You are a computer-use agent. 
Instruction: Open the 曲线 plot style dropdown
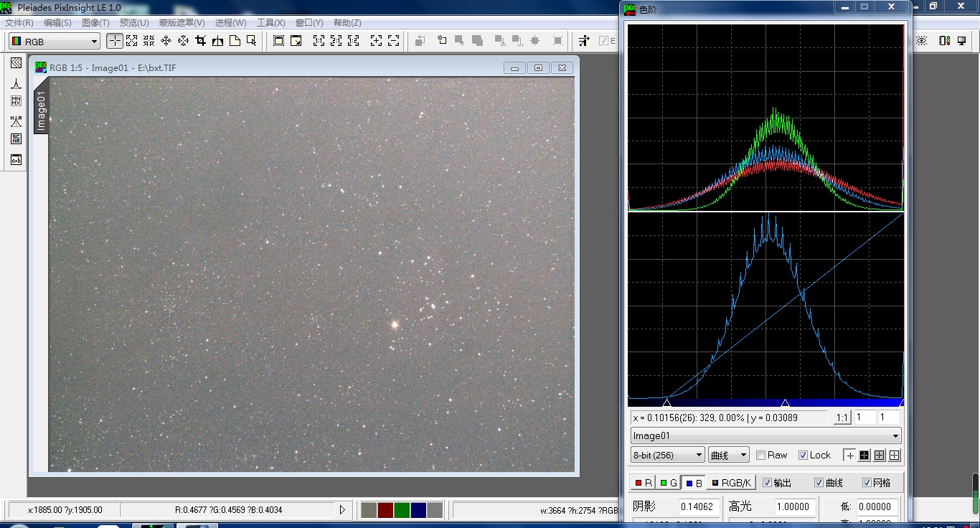click(x=728, y=455)
